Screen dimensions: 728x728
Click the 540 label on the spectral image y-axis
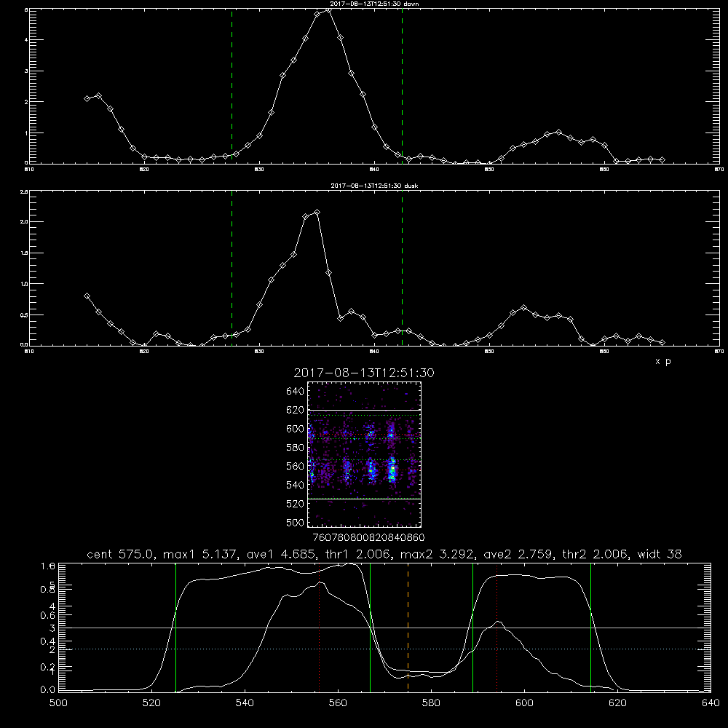pos(296,485)
